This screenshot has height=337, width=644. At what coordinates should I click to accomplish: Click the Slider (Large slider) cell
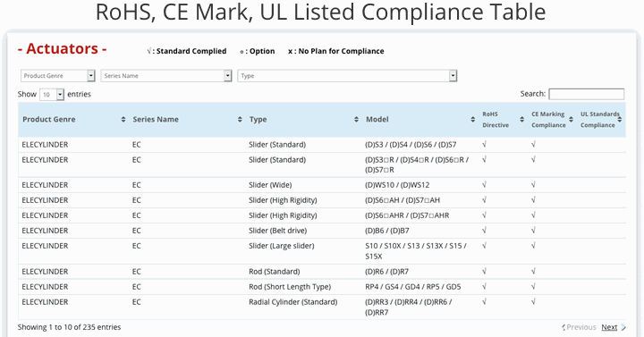tap(282, 246)
